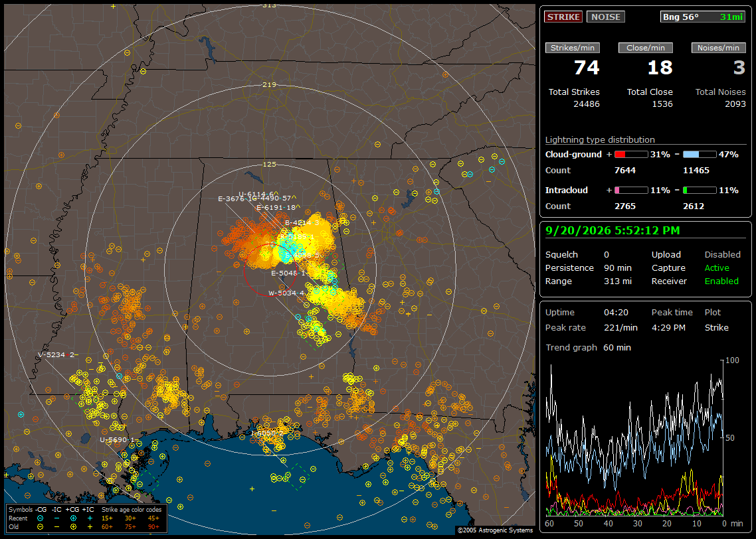Click the storm label W-5034-4 on map
Screen dimensions: 756x539
[286, 293]
